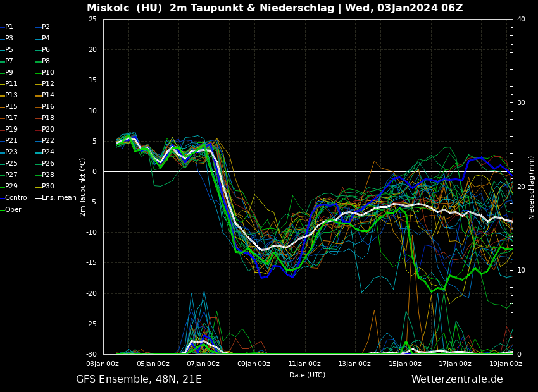Click the 19Jan 00z date tick label
The image size is (538, 392).
pos(505,364)
